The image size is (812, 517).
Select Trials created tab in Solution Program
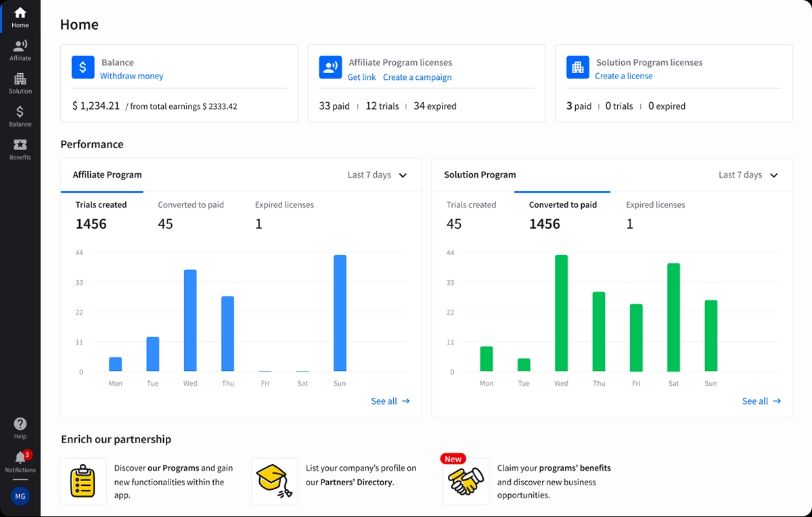(x=471, y=205)
